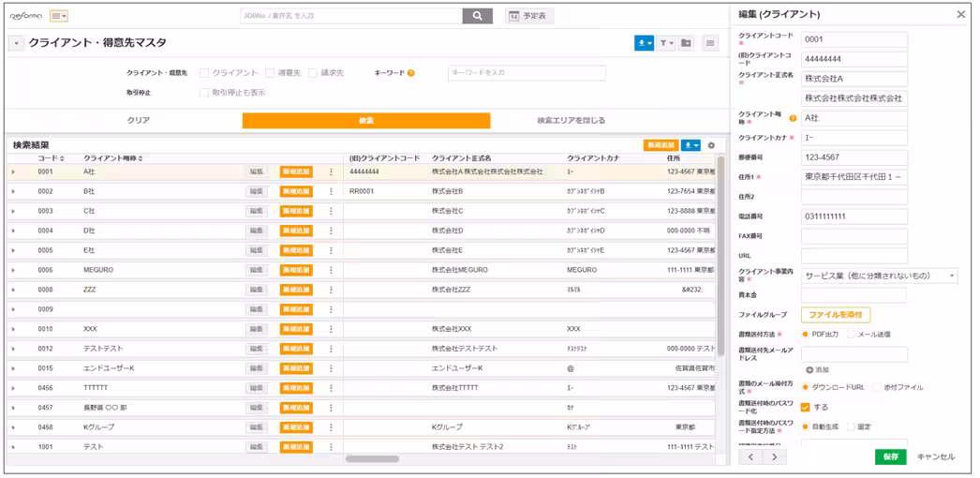This screenshot has width=980, height=478.
Task: Click 検索エリアを閉じる tab
Action: [571, 121]
